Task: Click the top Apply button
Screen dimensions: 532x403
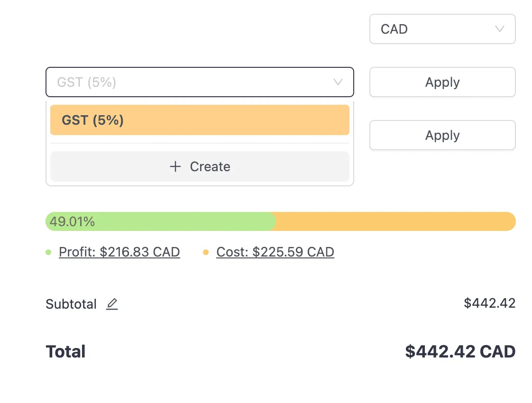Action: coord(442,82)
